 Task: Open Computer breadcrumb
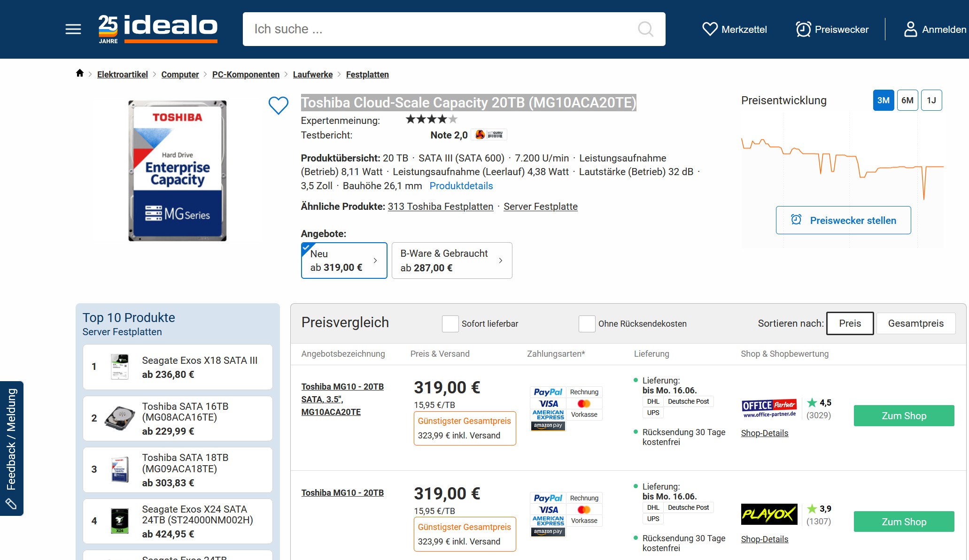180,75
